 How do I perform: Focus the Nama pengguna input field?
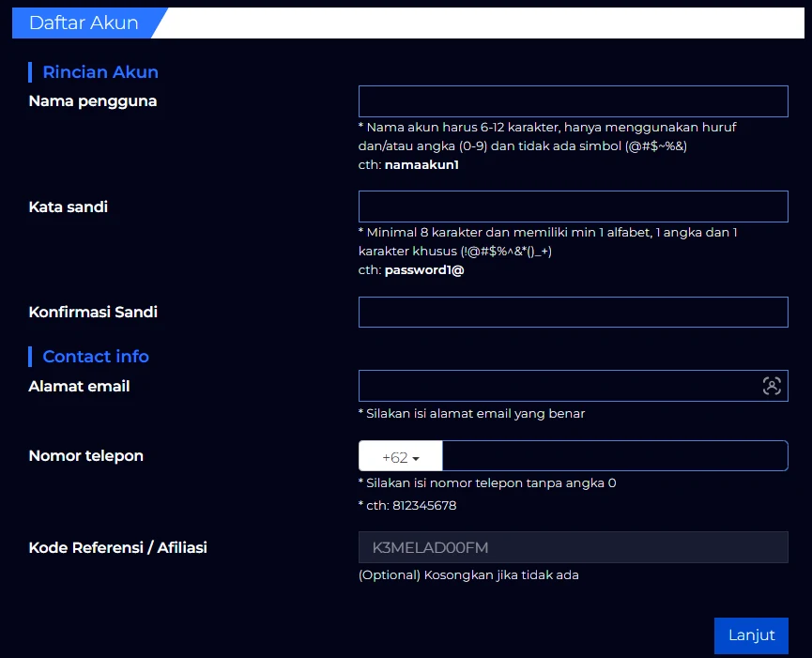pos(573,101)
